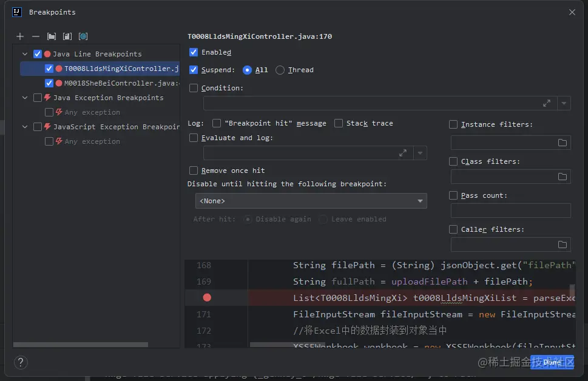The width and height of the screenshot is (588, 381).
Task: Toggle group by package icon
Action: tap(52, 37)
